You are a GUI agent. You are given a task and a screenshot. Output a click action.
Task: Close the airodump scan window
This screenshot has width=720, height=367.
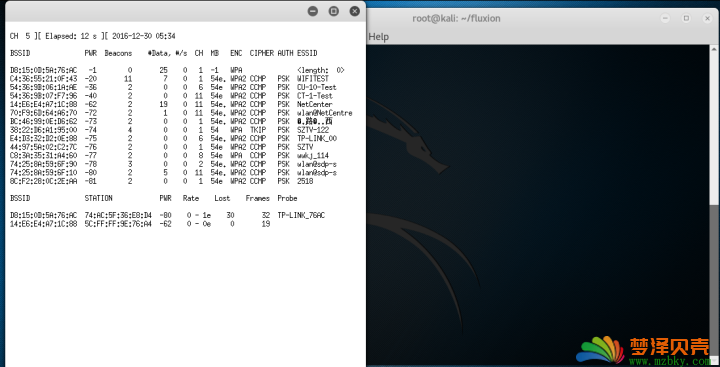[x=354, y=11]
